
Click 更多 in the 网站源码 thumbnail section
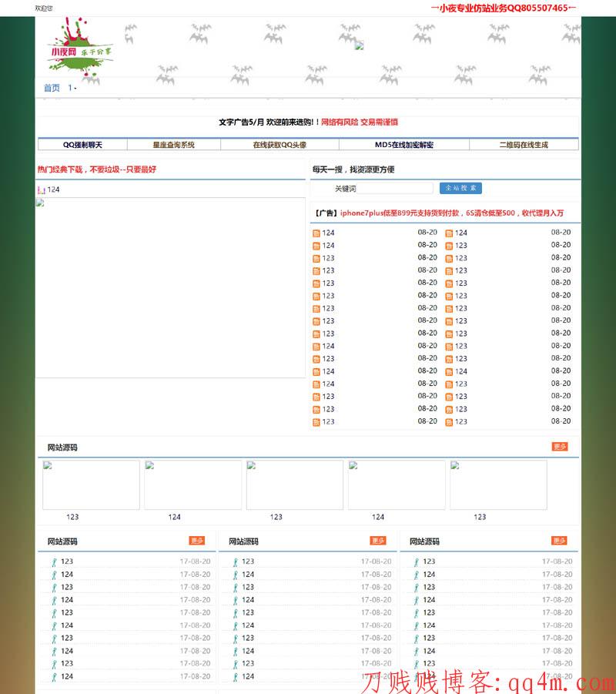pyautogui.click(x=560, y=447)
